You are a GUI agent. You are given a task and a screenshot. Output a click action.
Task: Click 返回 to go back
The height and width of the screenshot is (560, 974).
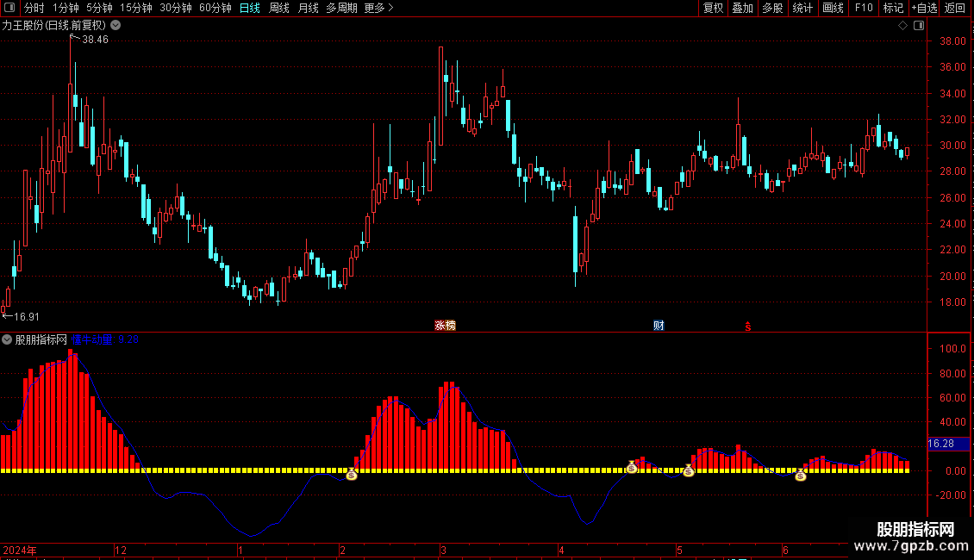[x=955, y=8]
